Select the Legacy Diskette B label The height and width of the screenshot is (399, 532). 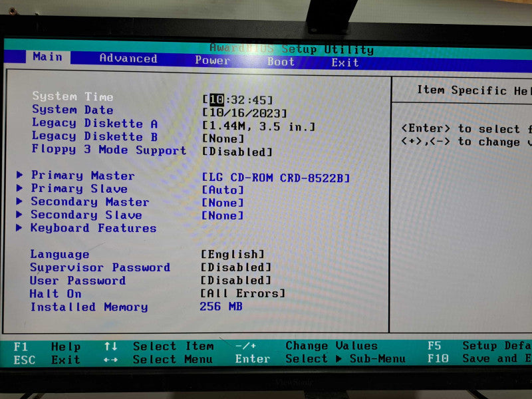(94, 136)
